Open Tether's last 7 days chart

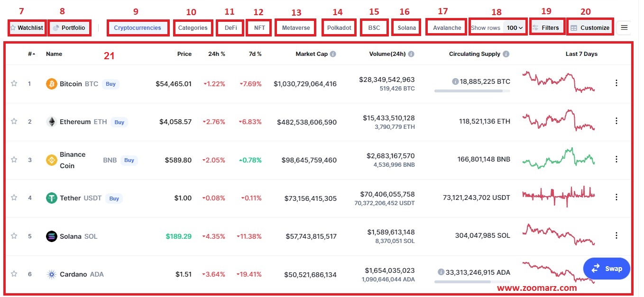tap(558, 196)
